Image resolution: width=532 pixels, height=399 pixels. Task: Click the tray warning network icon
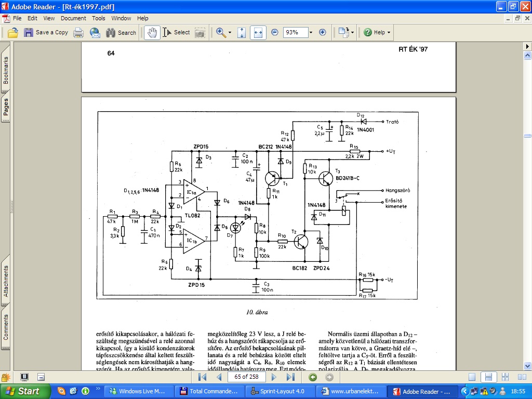(x=484, y=392)
